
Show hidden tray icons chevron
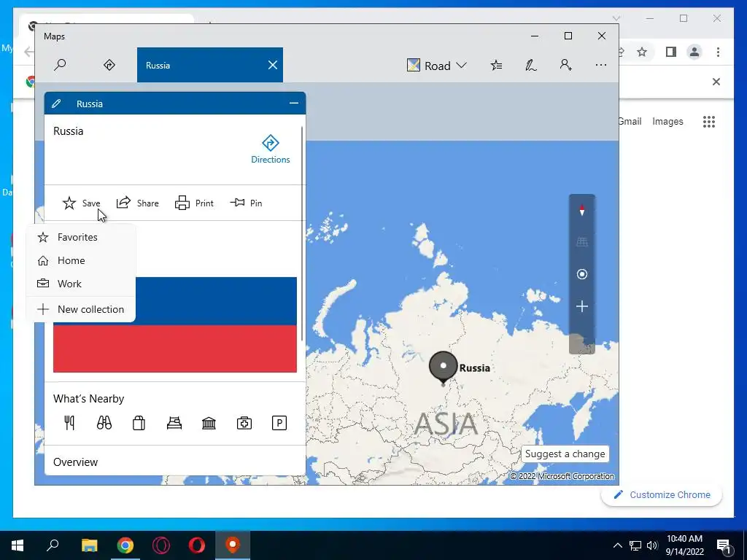pos(617,545)
